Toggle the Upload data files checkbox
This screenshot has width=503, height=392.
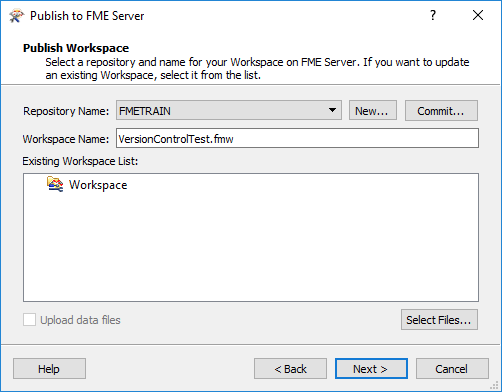[x=29, y=320]
